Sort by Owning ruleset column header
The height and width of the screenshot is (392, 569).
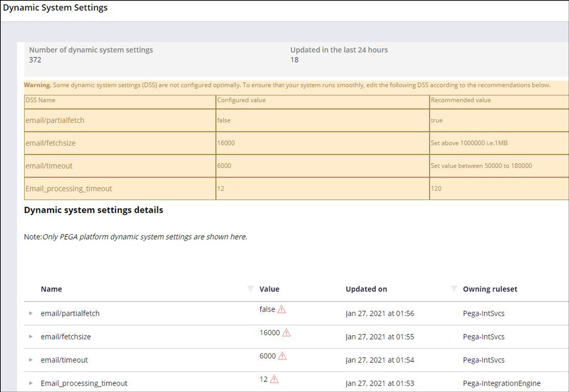click(x=490, y=289)
